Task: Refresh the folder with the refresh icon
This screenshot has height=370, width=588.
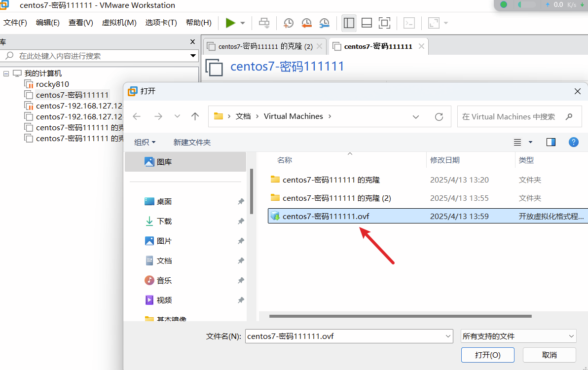Action: [439, 116]
